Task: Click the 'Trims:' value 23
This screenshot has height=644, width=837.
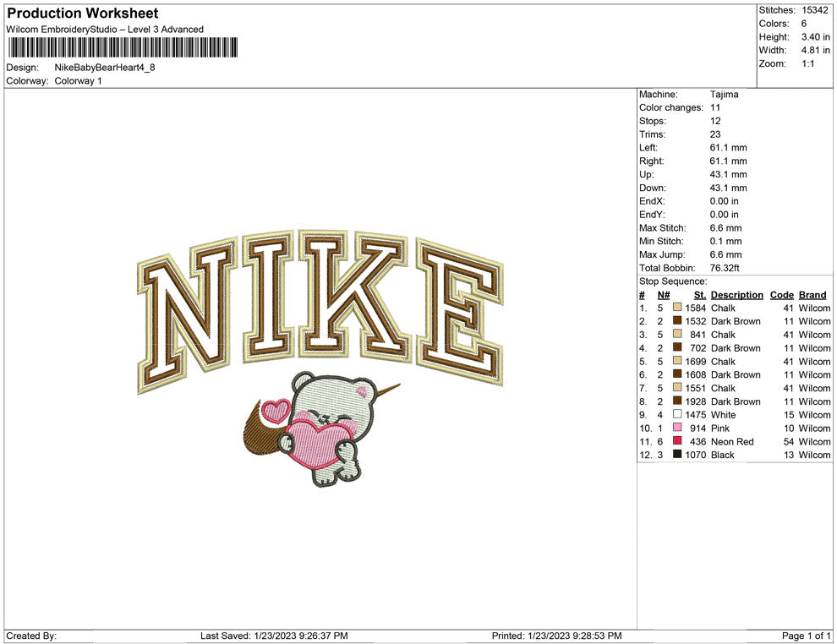Action: click(x=715, y=134)
